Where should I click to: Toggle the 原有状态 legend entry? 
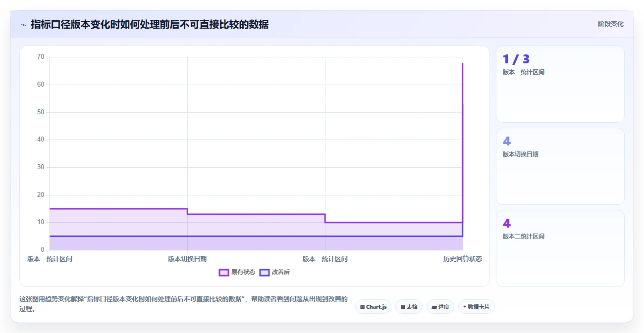(x=237, y=272)
